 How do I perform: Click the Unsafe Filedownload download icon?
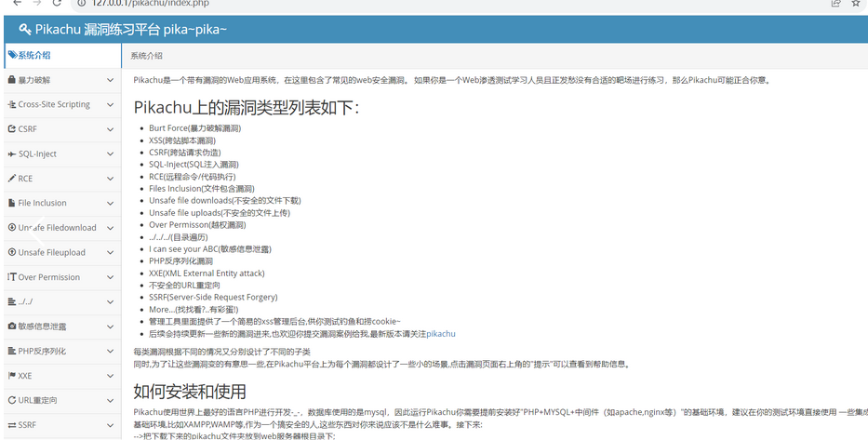(x=11, y=228)
